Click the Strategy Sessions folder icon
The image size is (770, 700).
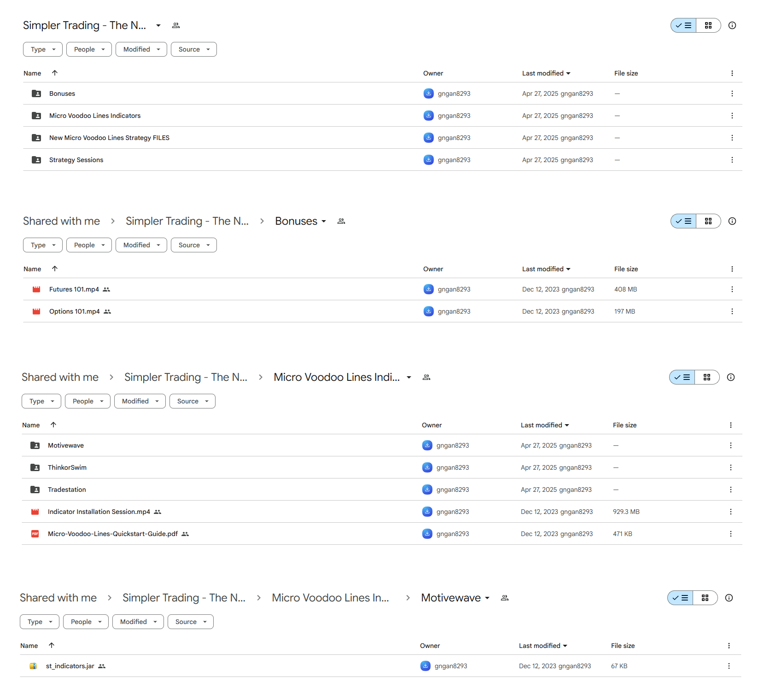(36, 160)
